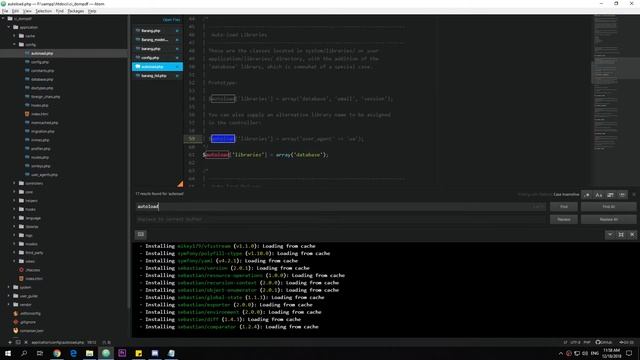Screen dimensions: 640x360
Task: Expand models folder in tree
Action: tap(14, 244)
